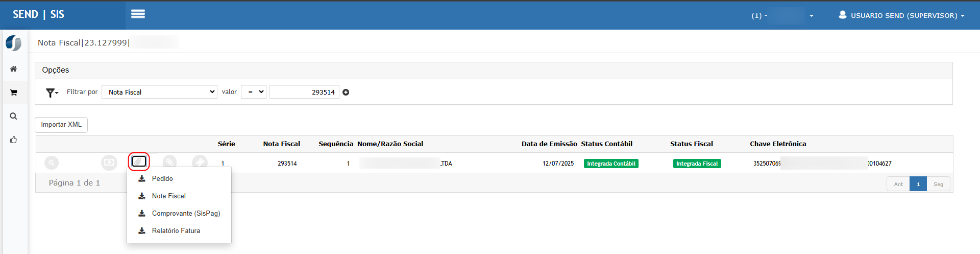
Task: Click the 'Importar XML' button
Action: [61, 125]
